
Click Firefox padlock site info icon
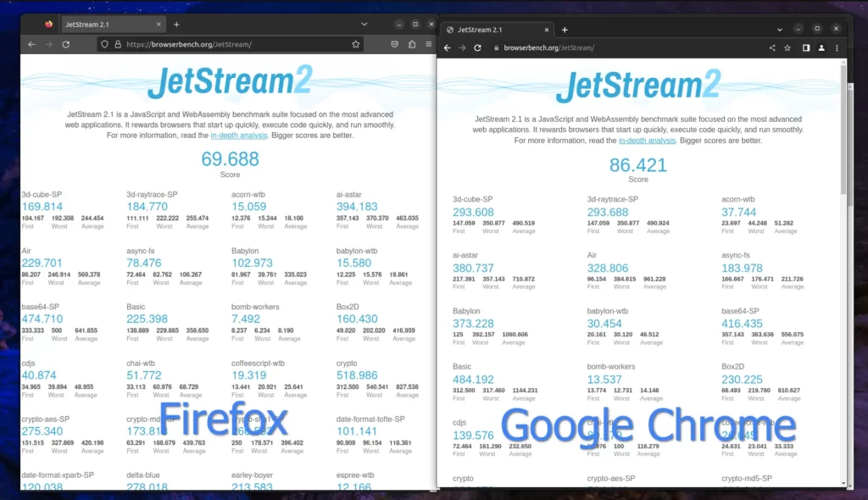[x=118, y=44]
